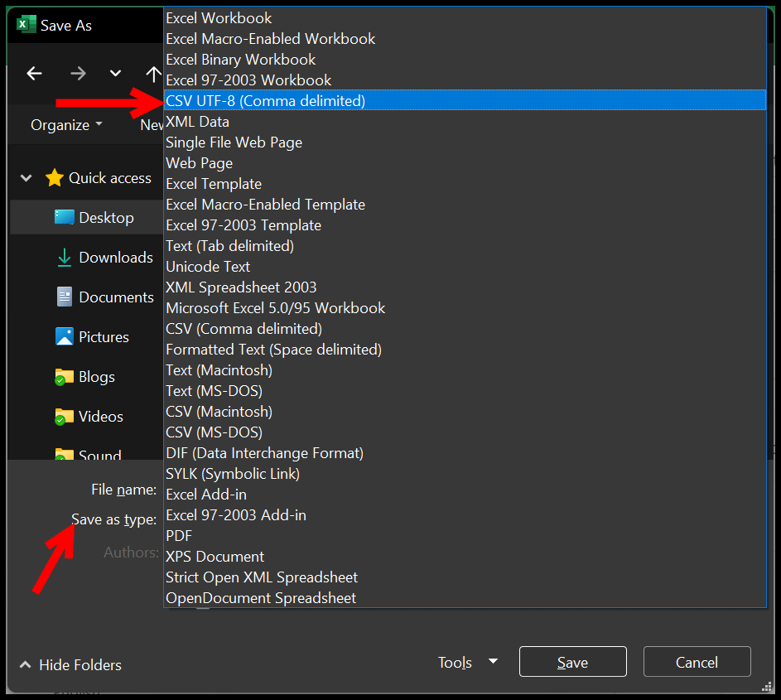Image resolution: width=781 pixels, height=700 pixels.
Task: Pick Excel Macro-Enabled Template
Action: tap(465, 205)
